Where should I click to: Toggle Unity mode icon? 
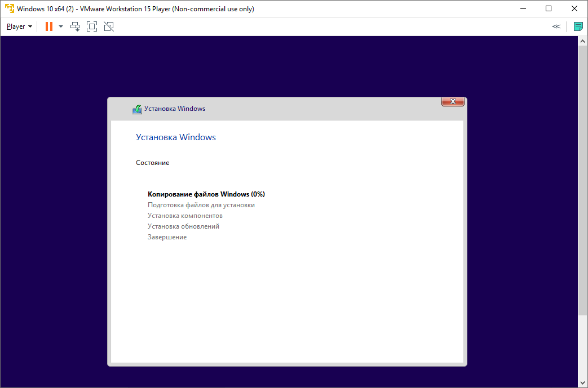109,26
